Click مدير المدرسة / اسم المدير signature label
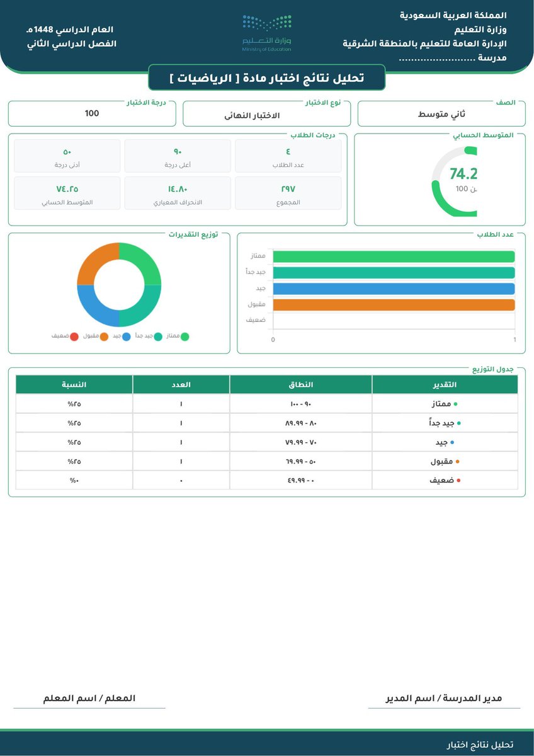Screen dimensions: 534x756 point(444,699)
